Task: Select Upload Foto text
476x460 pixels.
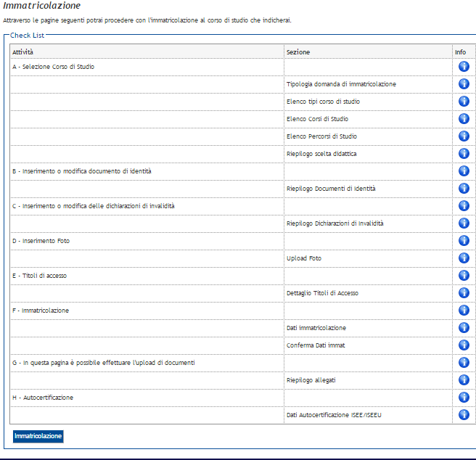Action: point(304,258)
